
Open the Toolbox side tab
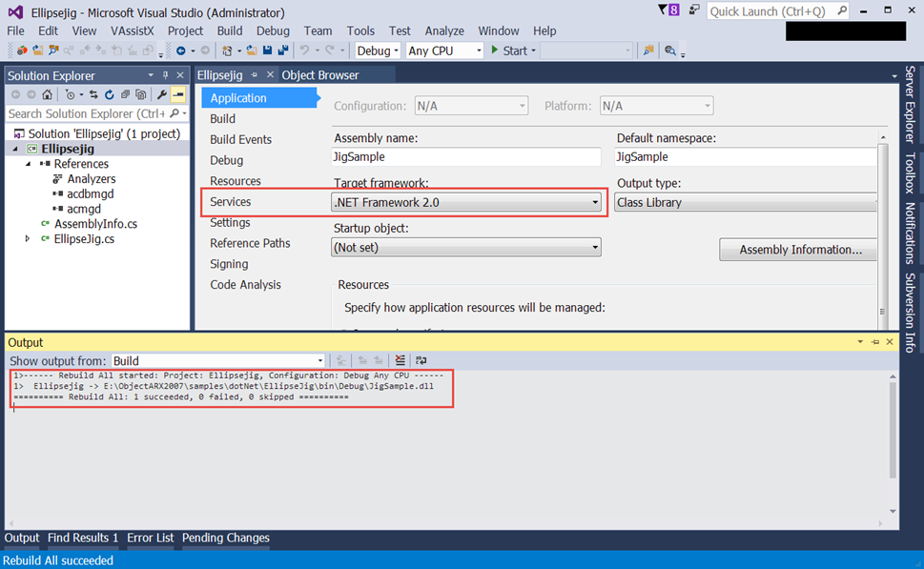[911, 173]
